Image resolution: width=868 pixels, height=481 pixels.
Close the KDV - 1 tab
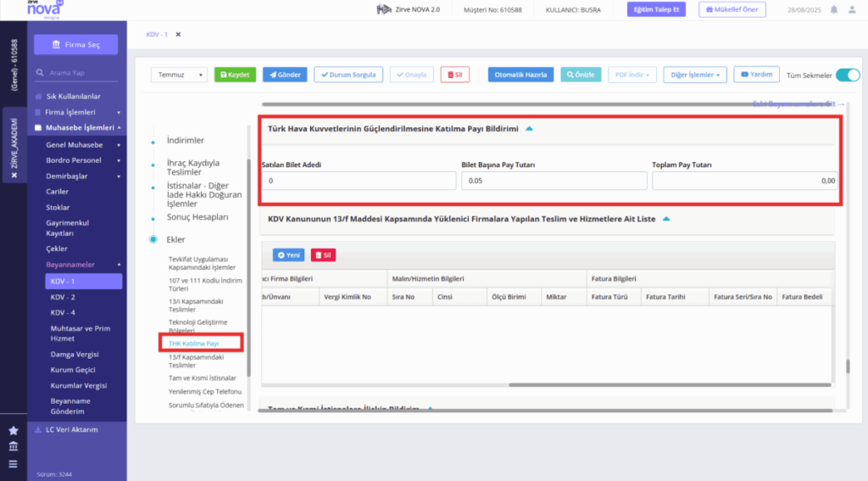[178, 34]
